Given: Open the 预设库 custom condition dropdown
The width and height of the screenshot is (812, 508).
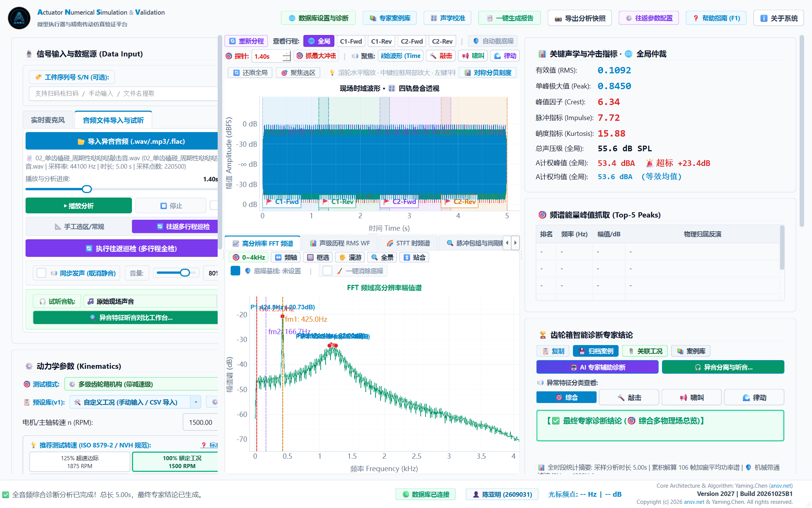Looking at the screenshot, I should tap(135, 402).
